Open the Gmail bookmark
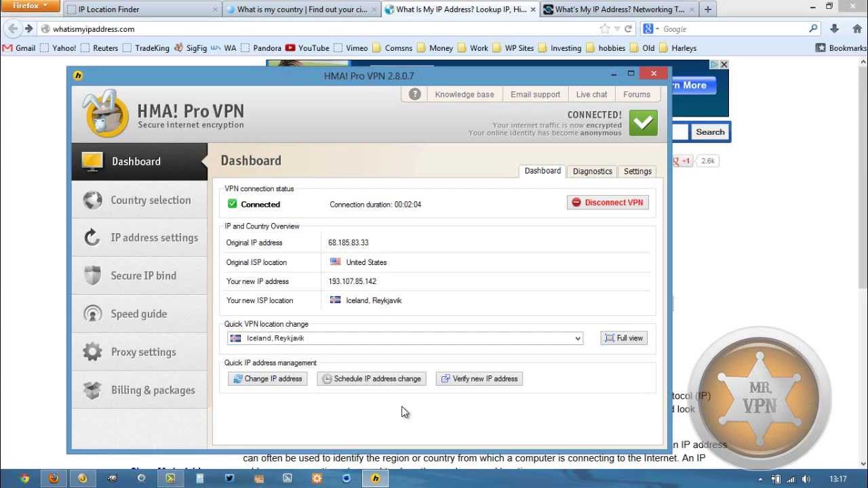Screen dimensions: 868x488 coord(19,48)
